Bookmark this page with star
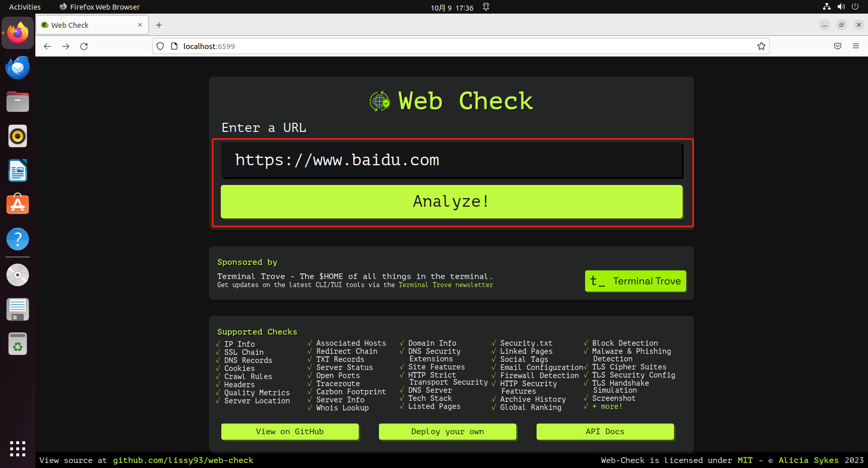 761,46
